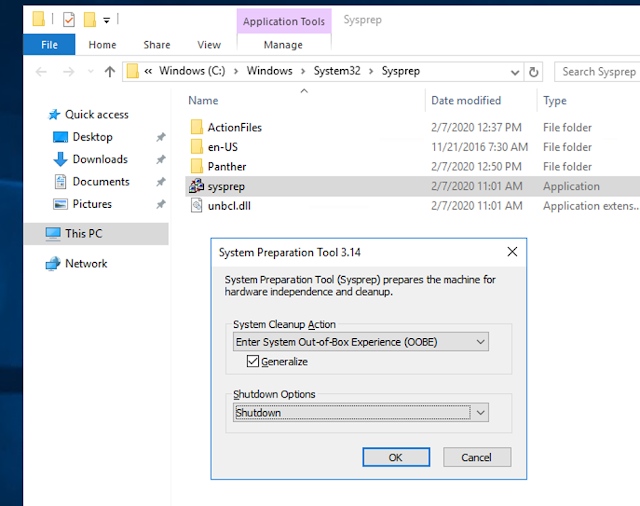Click the pin icon next to Pictures

point(161,204)
